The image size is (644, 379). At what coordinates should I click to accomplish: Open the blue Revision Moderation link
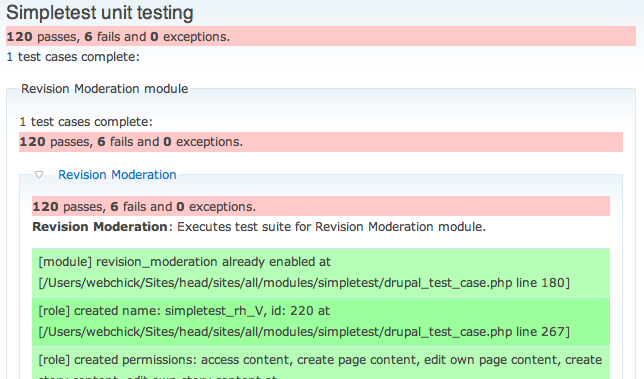pos(117,175)
